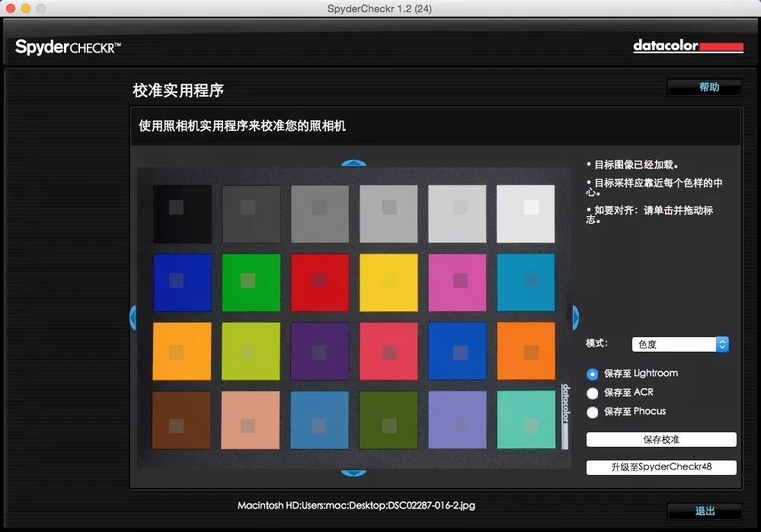Click the top blue alignment handle

point(353,164)
